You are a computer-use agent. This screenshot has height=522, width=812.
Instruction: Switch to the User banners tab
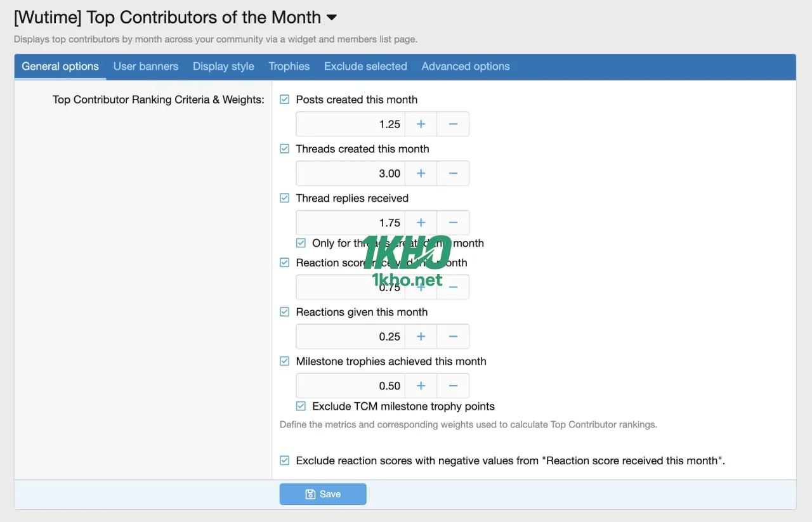click(145, 66)
